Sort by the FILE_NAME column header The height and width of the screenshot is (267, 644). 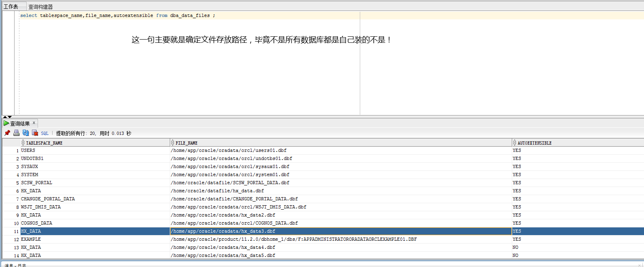pos(341,143)
